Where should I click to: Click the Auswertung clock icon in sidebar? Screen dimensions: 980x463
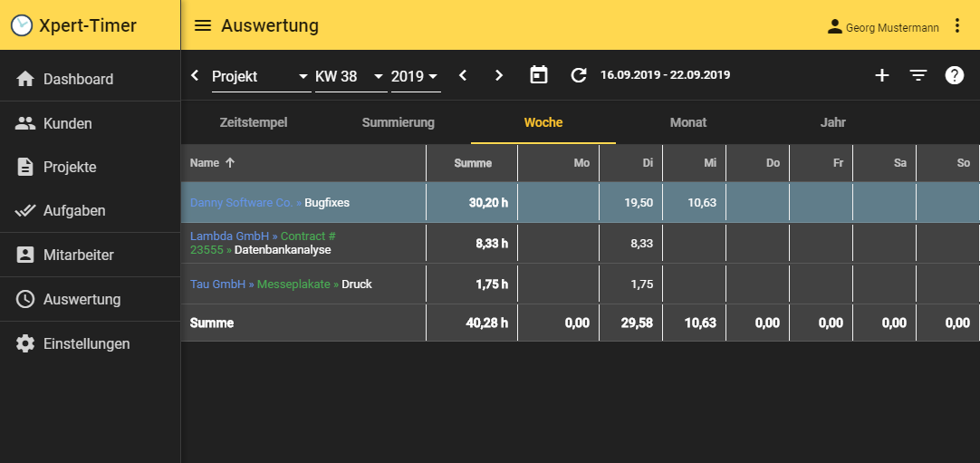coord(25,299)
